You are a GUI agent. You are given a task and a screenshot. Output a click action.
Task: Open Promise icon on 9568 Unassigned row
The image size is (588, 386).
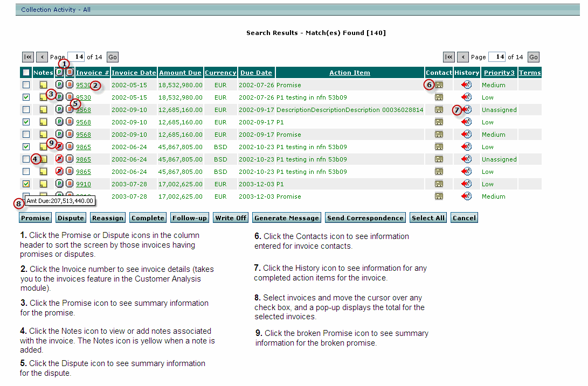point(59,109)
